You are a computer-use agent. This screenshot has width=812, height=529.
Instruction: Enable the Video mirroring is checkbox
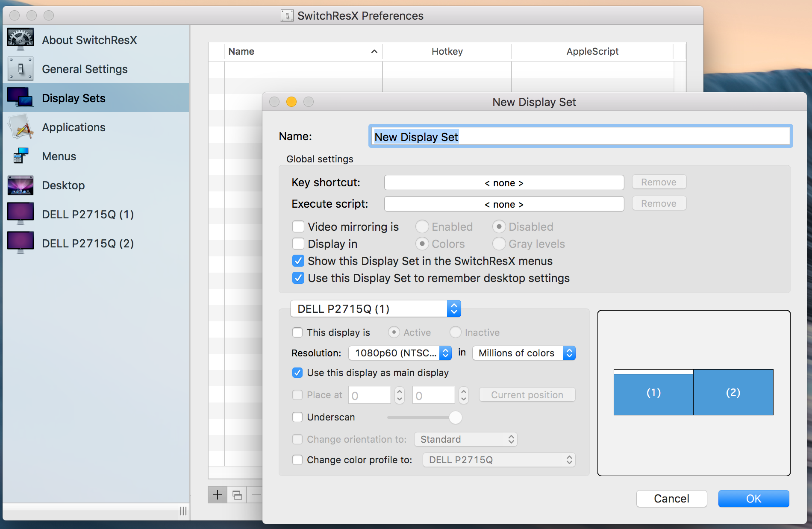pyautogui.click(x=298, y=226)
